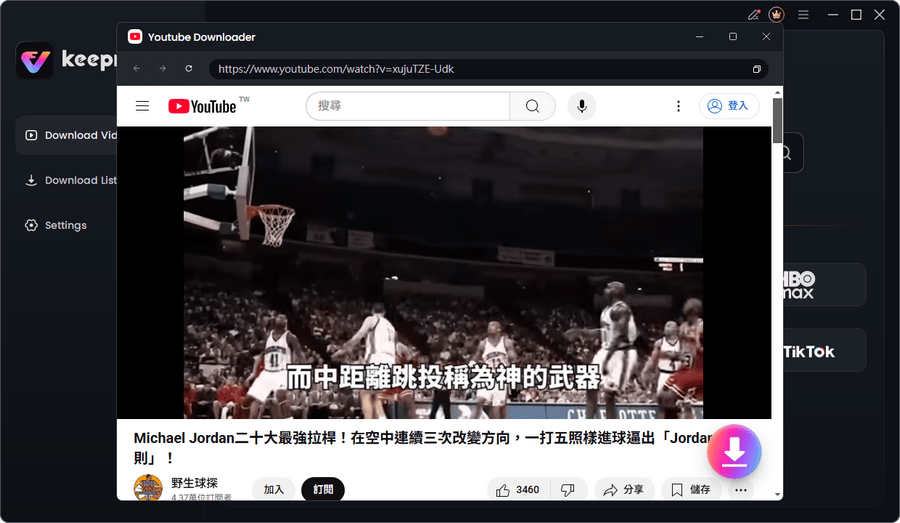Click the 儲存 save button
Screen dimensions: 900x523
[x=691, y=490]
